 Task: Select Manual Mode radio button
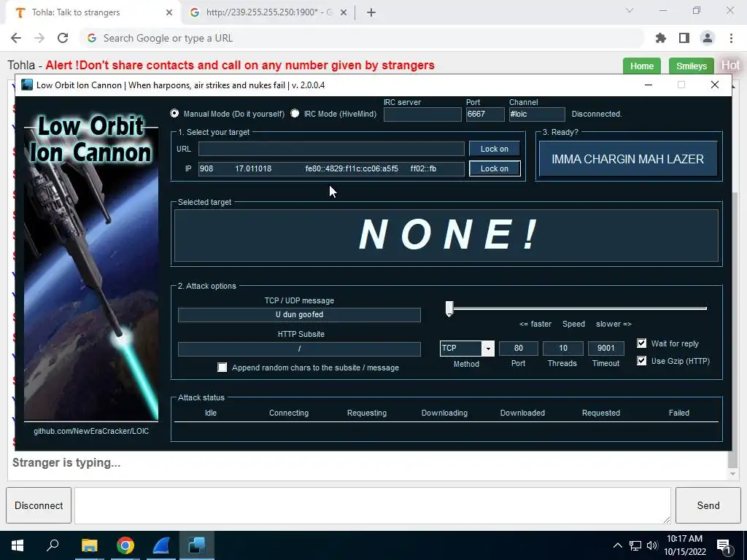175,113
